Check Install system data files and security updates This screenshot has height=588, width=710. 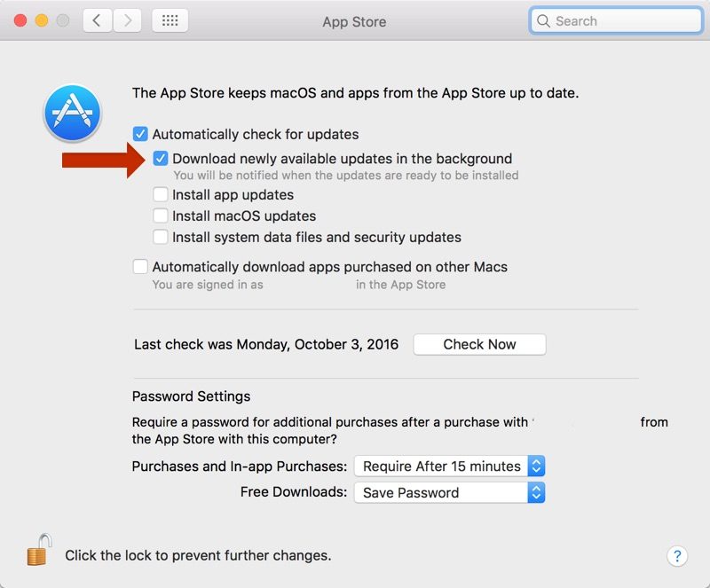pos(161,237)
